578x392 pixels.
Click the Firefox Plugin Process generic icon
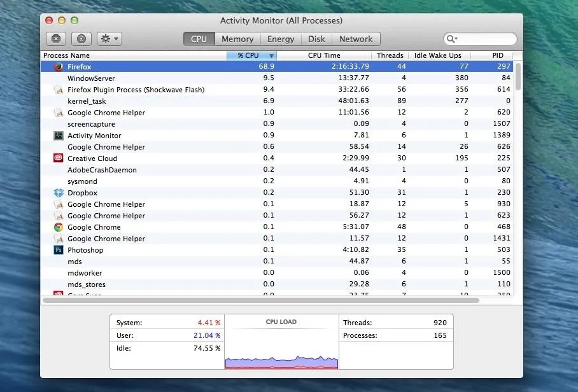pos(58,90)
